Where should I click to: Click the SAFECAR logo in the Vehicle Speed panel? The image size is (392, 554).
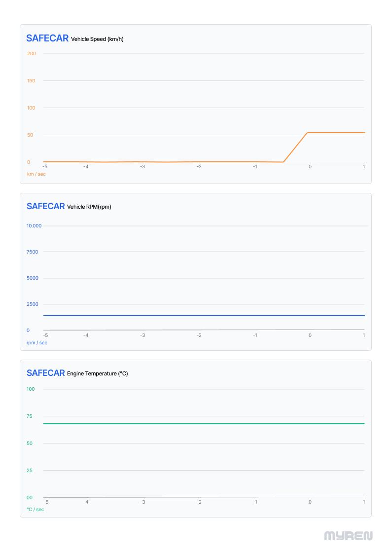pyautogui.click(x=47, y=38)
